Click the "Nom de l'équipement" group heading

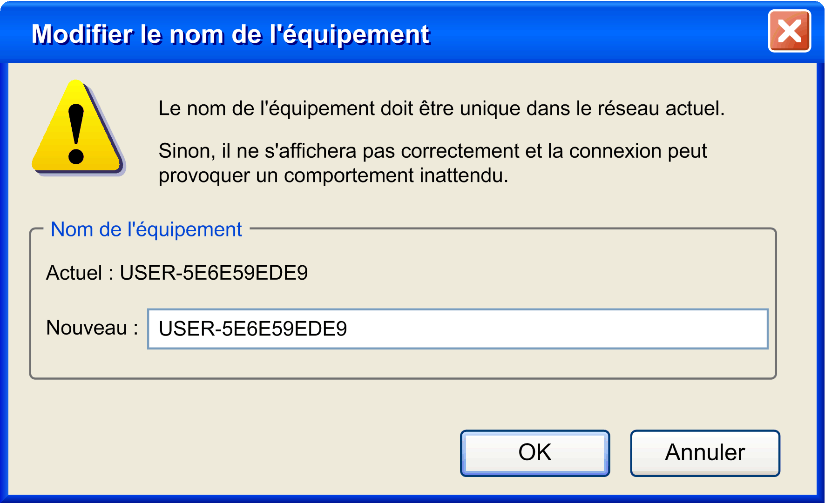point(146,229)
